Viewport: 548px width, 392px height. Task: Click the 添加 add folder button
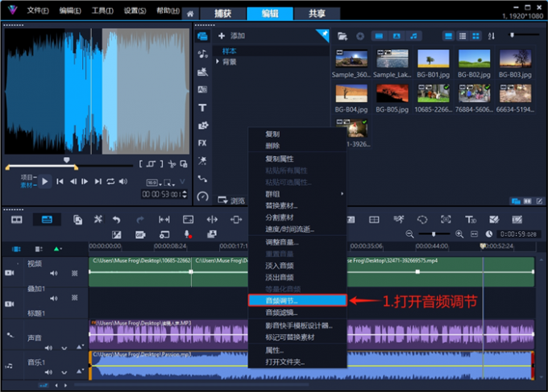231,35
